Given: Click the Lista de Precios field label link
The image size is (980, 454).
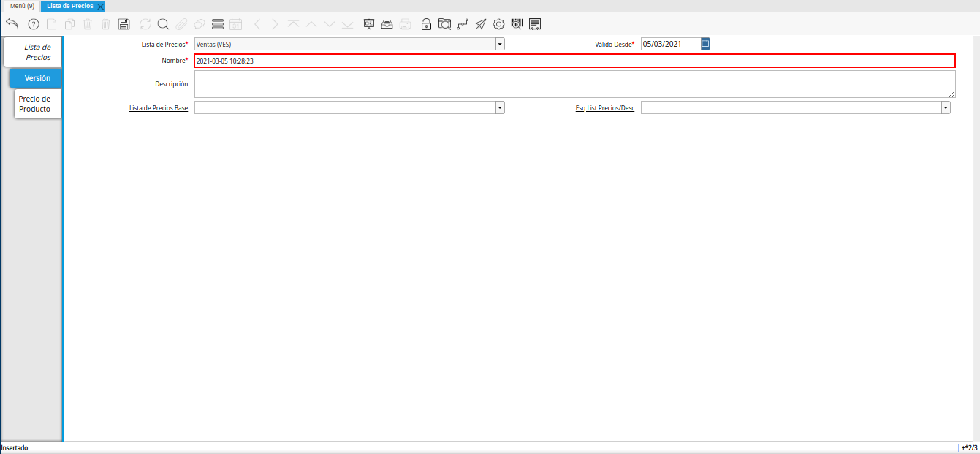Looking at the screenshot, I should coord(163,45).
